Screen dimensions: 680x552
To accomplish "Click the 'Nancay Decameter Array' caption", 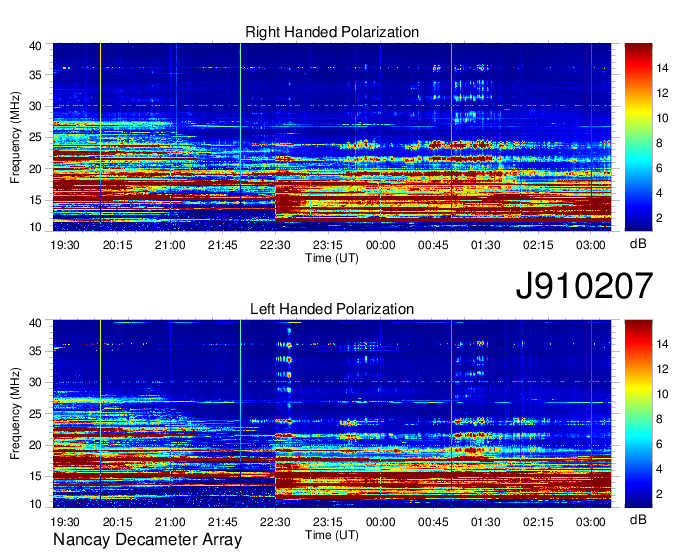I will pyautogui.click(x=147, y=540).
